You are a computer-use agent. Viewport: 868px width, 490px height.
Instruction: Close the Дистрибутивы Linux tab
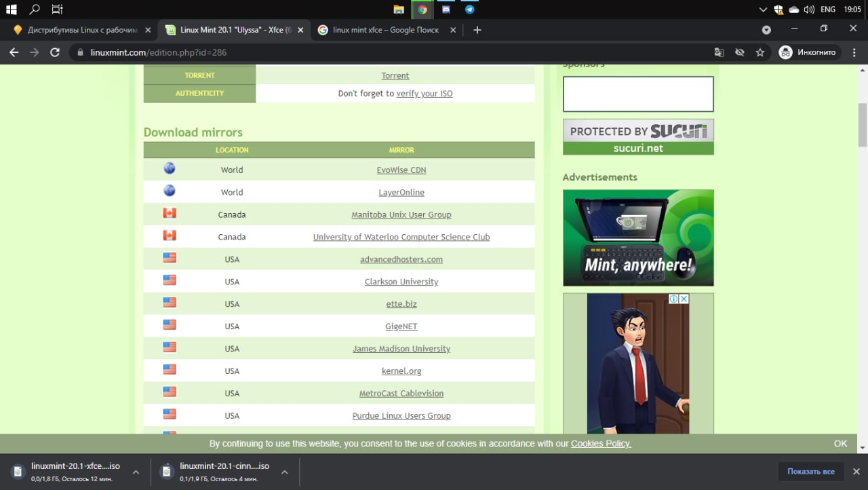149,30
